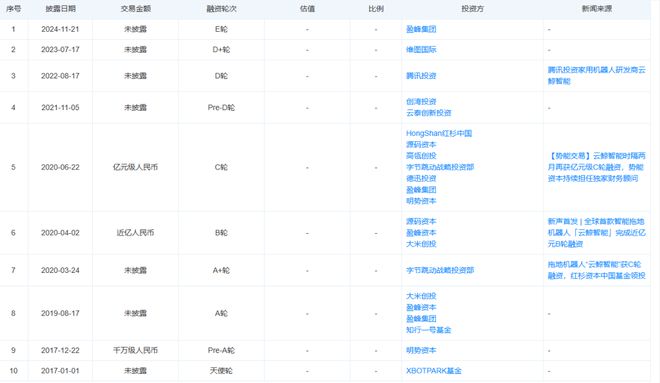The image size is (660, 383).
Task: Select the 2022-08-17 date cell
Action: tap(60, 76)
